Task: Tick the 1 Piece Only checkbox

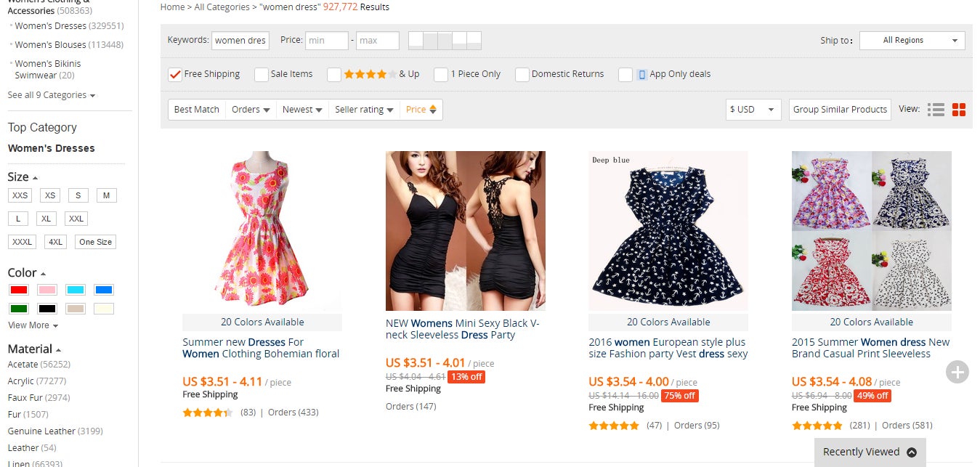Action: (441, 74)
